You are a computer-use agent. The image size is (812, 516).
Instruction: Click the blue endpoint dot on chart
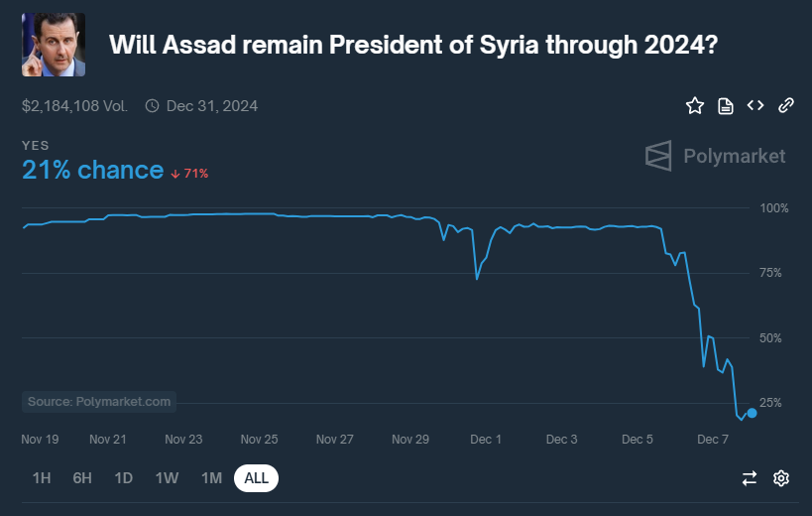[752, 413]
